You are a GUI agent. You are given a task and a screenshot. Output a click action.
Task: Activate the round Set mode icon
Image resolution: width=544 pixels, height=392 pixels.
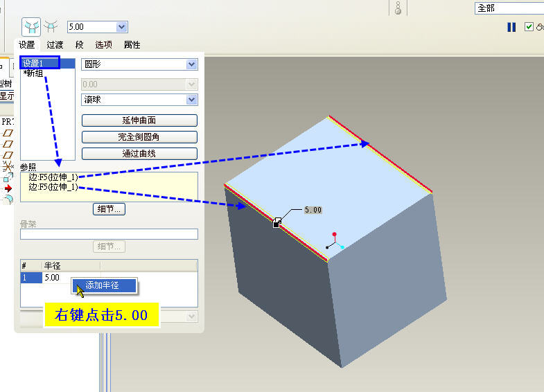(31, 27)
